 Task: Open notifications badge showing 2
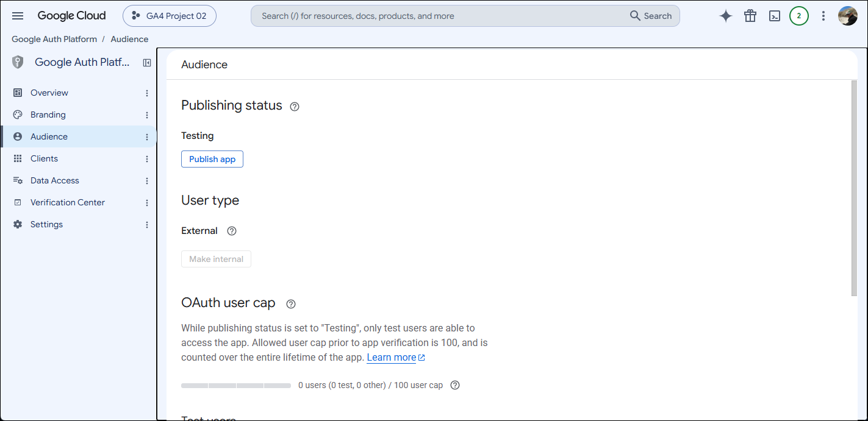(799, 16)
